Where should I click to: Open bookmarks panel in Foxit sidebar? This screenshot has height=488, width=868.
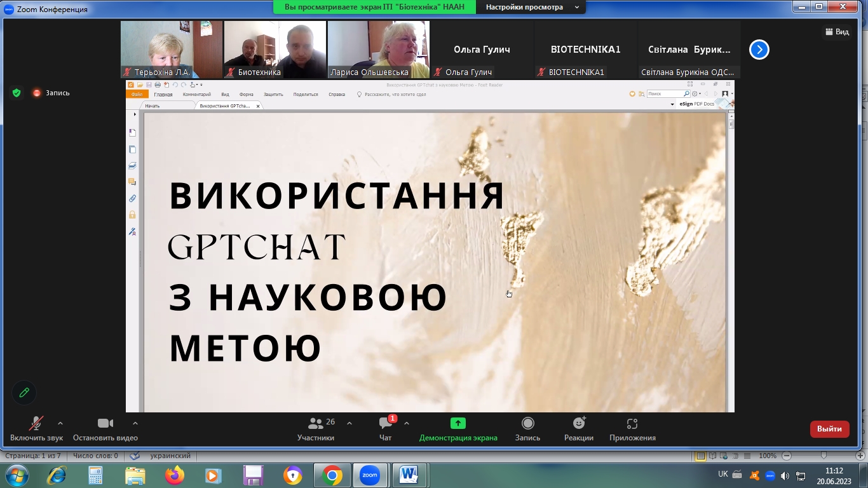click(133, 133)
